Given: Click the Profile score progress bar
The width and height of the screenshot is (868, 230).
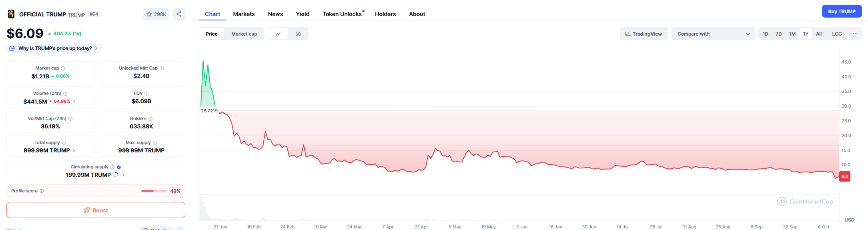Looking at the screenshot, I should (x=154, y=191).
